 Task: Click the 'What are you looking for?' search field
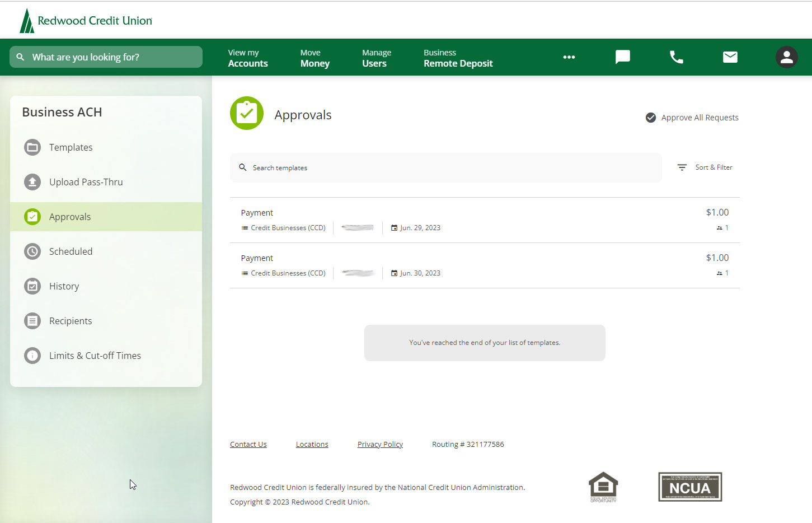(x=106, y=57)
